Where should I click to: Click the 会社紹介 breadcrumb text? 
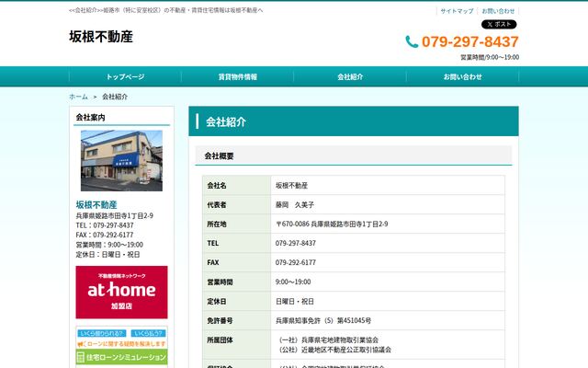[115, 97]
